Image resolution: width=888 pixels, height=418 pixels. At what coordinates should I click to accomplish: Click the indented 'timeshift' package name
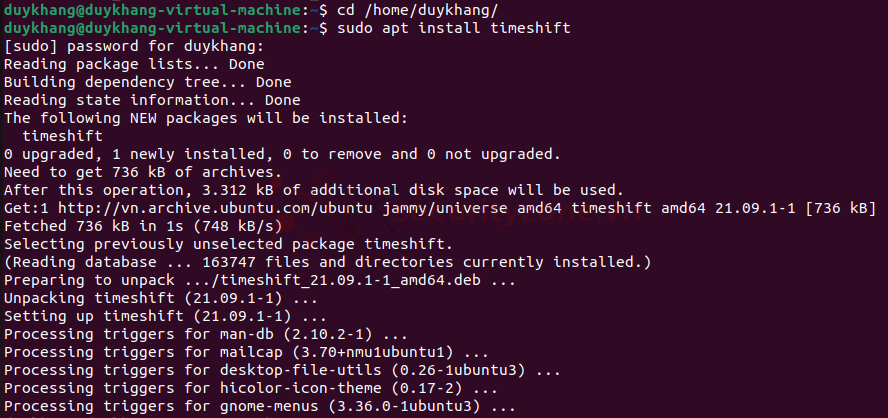pyautogui.click(x=62, y=137)
